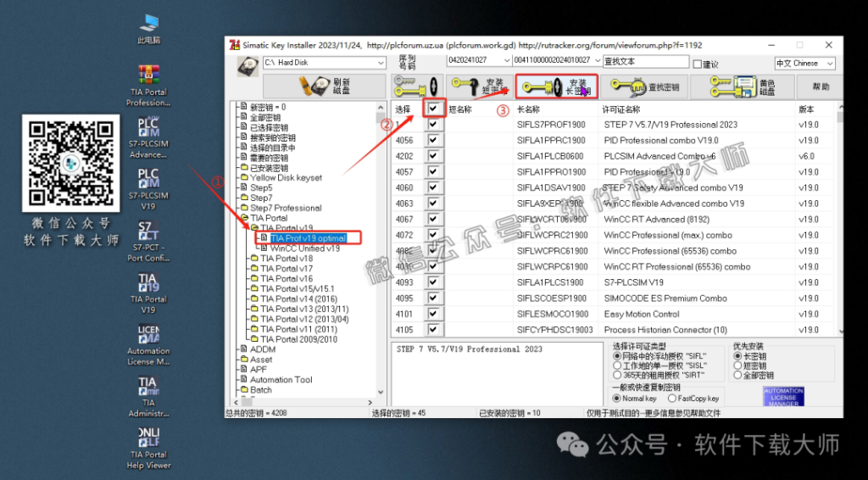Image resolution: width=868 pixels, height=480 pixels.
Task: Click the 帮助 help button
Action: point(821,87)
